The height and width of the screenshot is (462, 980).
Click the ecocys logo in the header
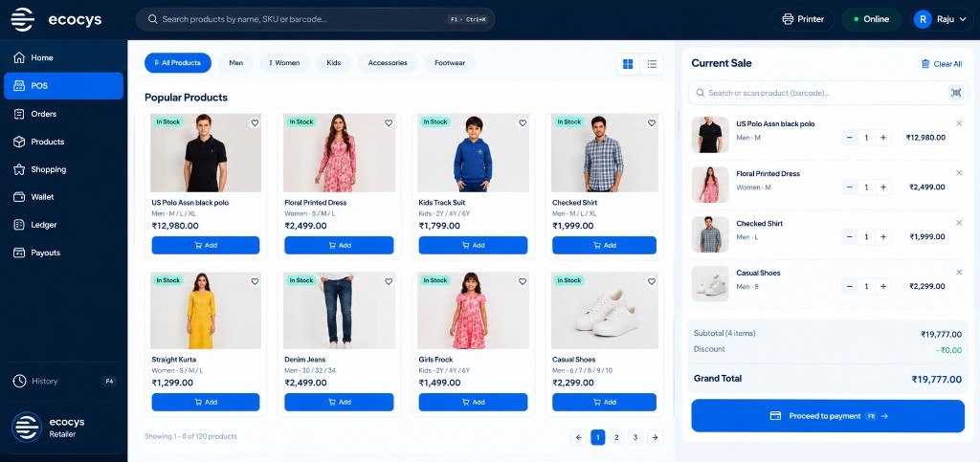56,19
